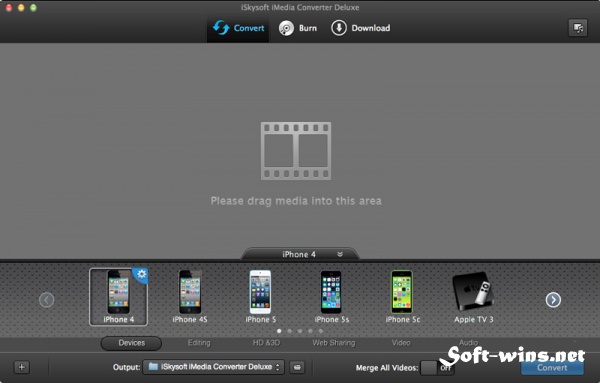Open settings gear on iPhone 4 preset
This screenshot has width=600, height=383.
[x=141, y=274]
